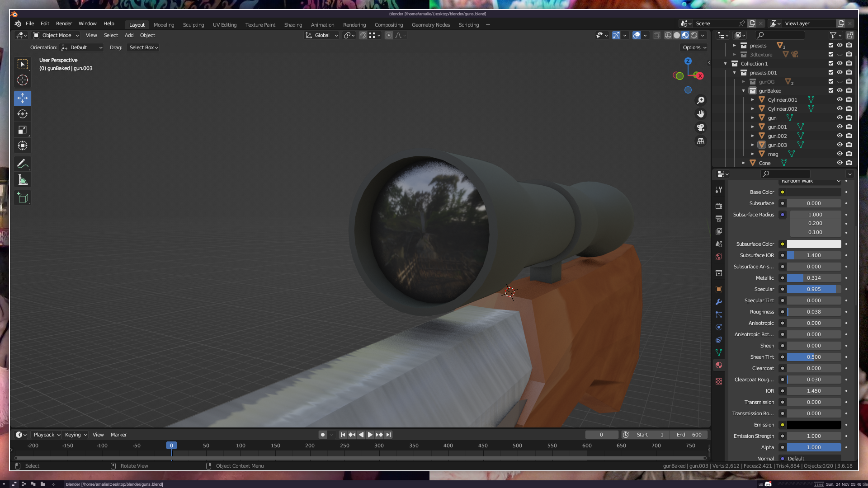Click the Subsurface Color white swatch

tap(814, 244)
